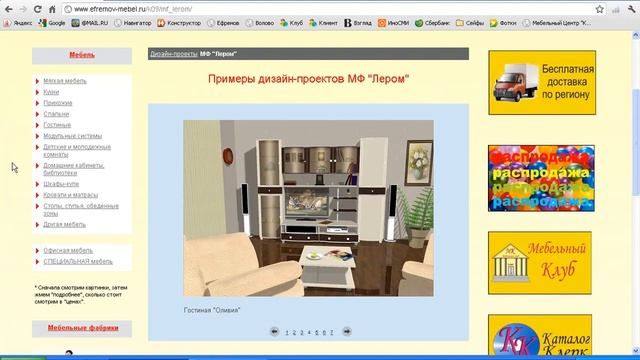The width and height of the screenshot is (640, 360).
Task: Open the Взгляд bookmark
Action: coord(358,23)
